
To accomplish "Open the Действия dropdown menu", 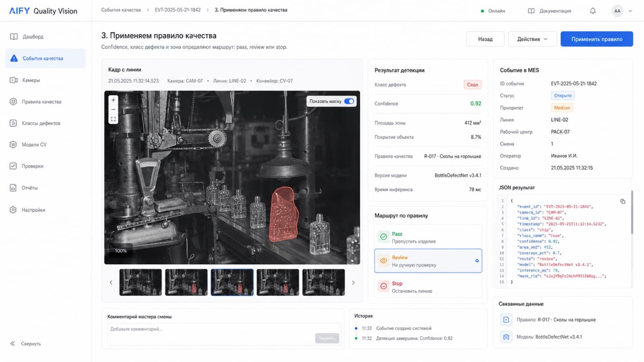I will pos(532,39).
